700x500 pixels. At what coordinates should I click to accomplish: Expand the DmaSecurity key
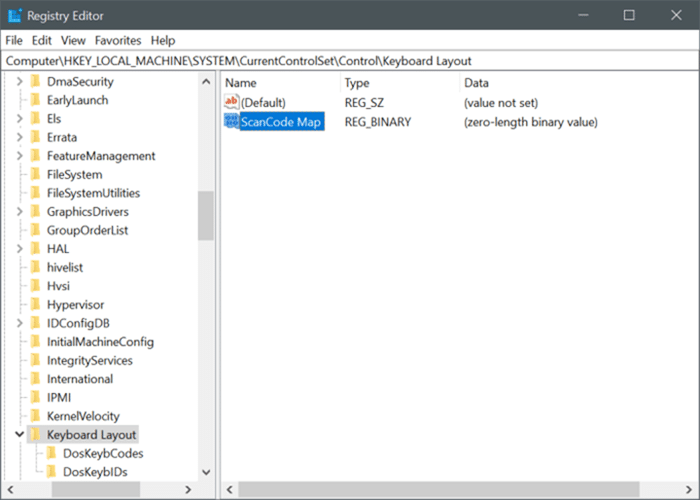(20, 82)
